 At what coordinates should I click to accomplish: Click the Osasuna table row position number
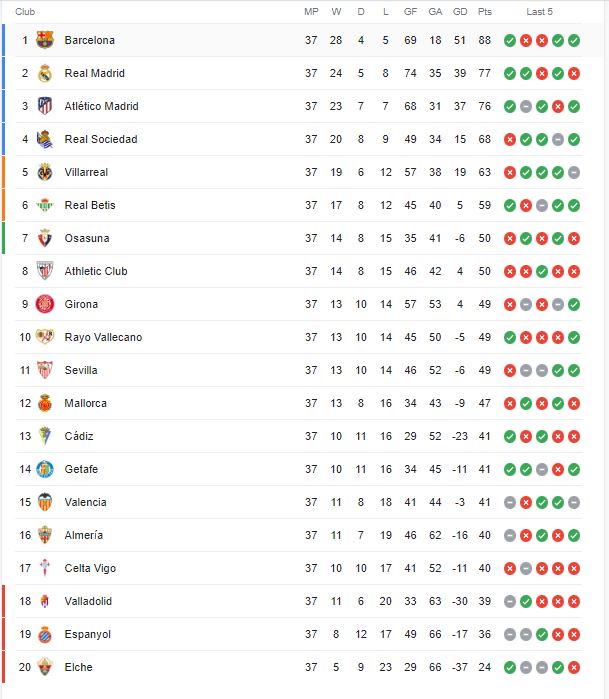point(25,238)
